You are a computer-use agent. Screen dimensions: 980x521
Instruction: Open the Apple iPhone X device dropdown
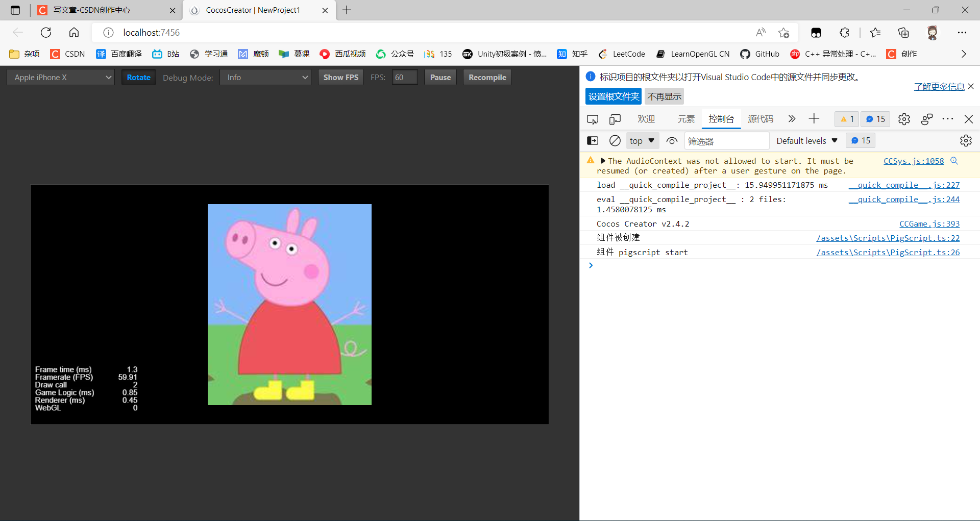pos(61,78)
